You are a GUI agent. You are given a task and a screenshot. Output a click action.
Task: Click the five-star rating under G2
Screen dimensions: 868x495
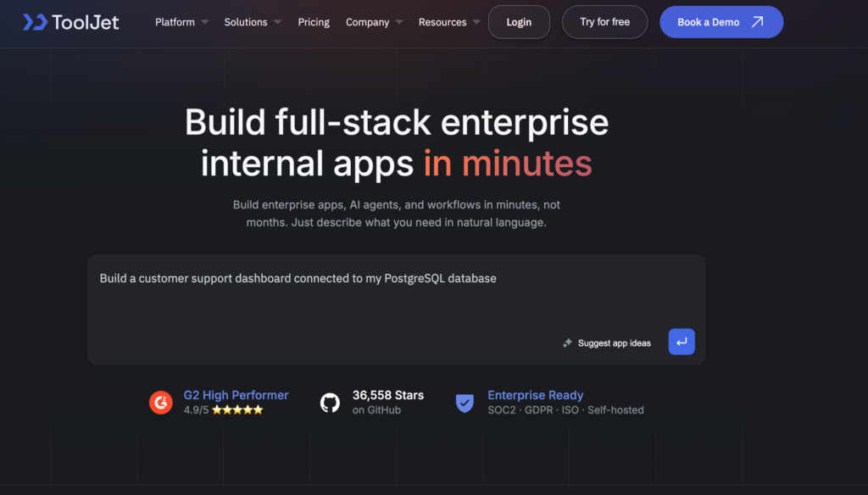click(237, 410)
